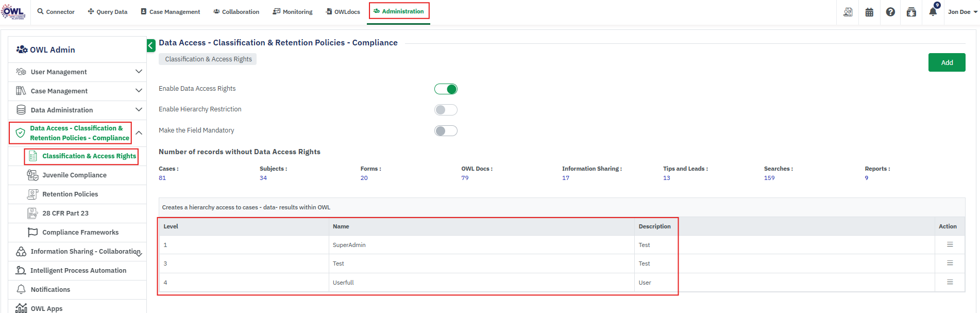The width and height of the screenshot is (980, 313).
Task: Switch to the Monitoring menu
Action: pyautogui.click(x=293, y=12)
